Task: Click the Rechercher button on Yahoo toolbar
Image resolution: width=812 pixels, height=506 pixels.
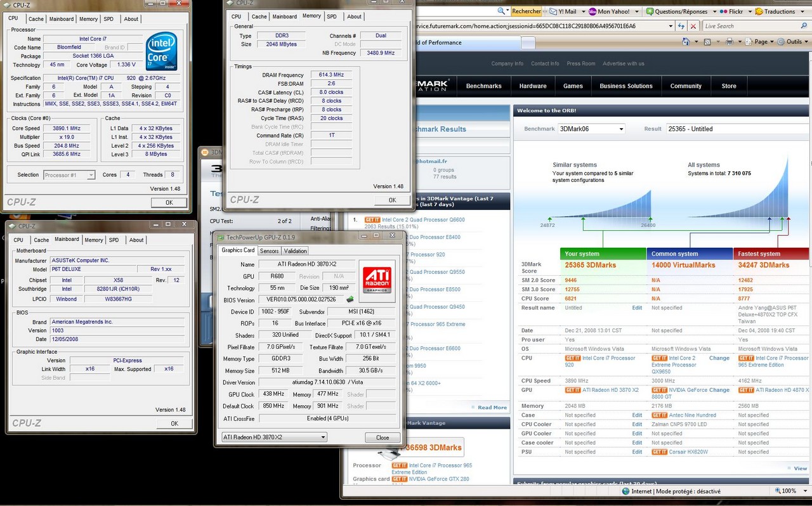Action: [x=527, y=11]
